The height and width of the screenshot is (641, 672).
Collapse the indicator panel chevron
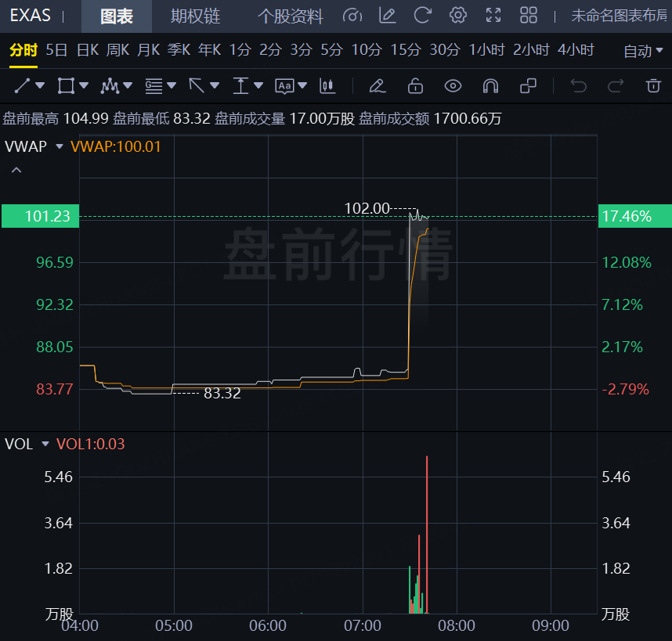(x=16, y=170)
